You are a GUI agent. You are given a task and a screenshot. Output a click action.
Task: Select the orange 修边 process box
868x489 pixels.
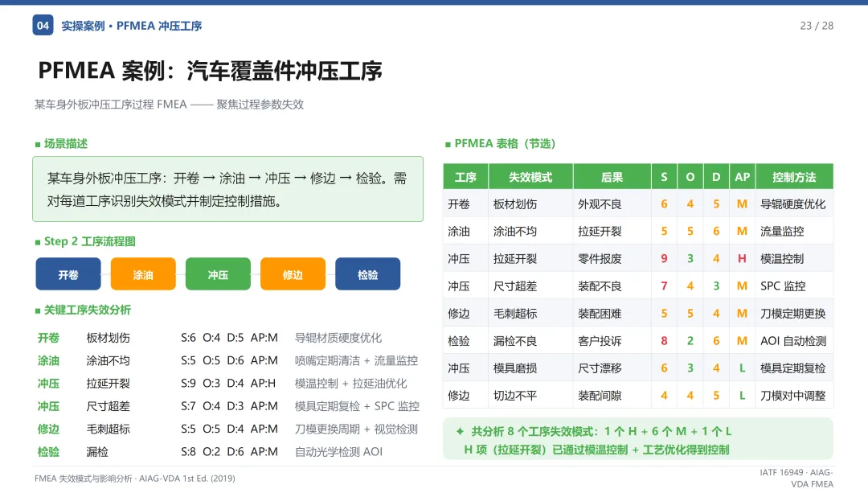293,274
